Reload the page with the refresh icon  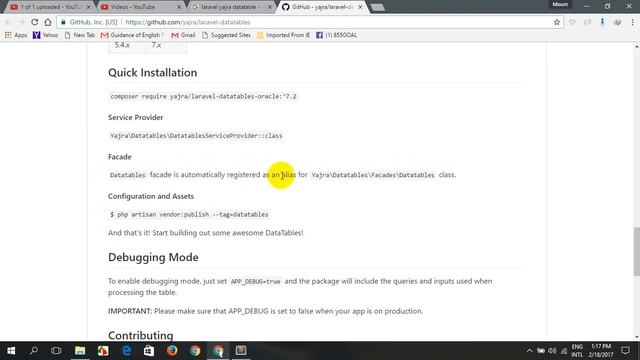tap(35, 22)
